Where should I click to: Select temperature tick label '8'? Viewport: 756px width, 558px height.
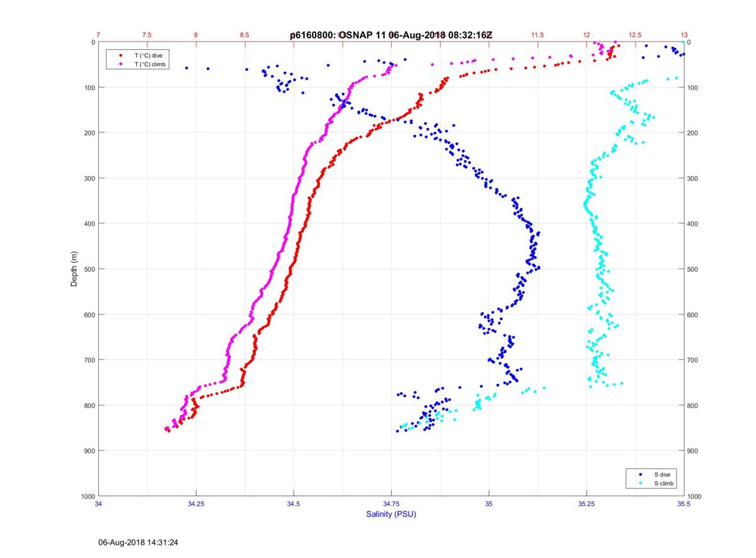click(x=196, y=35)
